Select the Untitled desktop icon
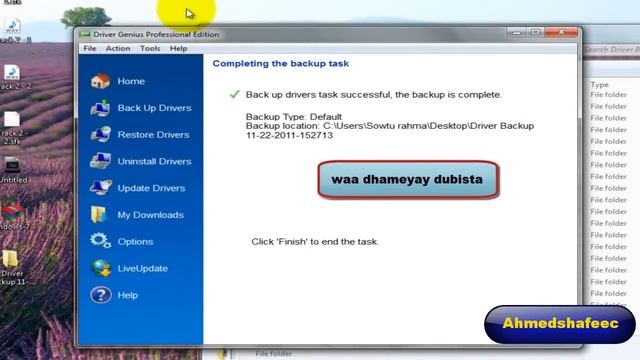 click(x=12, y=170)
